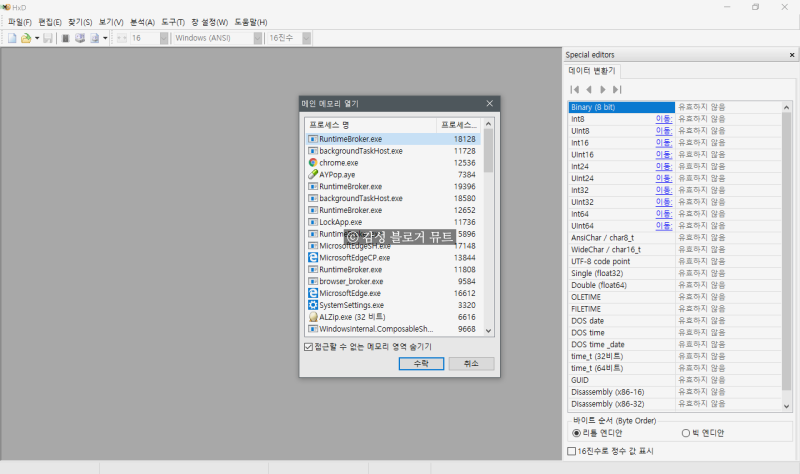Select the Disassembly (x86-32) row

point(674,404)
